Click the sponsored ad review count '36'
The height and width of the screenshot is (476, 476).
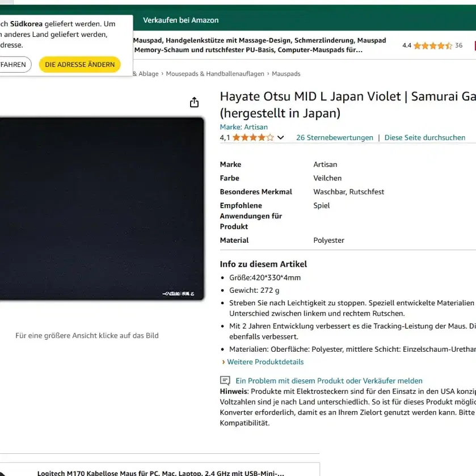point(459,45)
